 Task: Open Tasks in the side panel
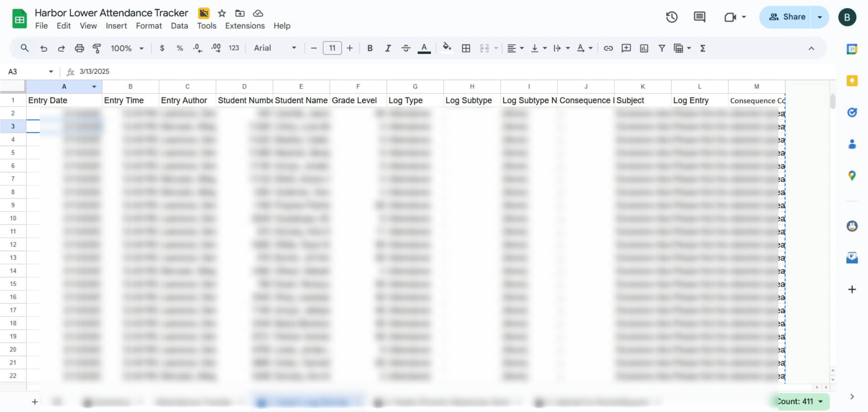click(x=852, y=112)
